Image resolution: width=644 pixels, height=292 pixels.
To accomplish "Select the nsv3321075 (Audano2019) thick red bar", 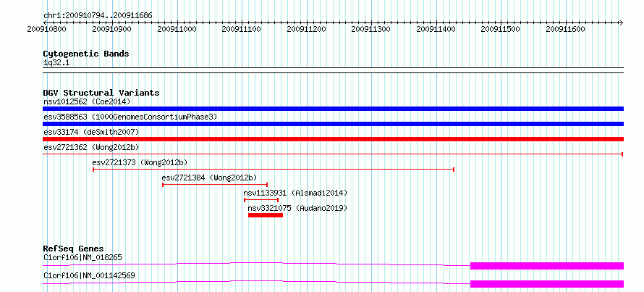I will (266, 215).
